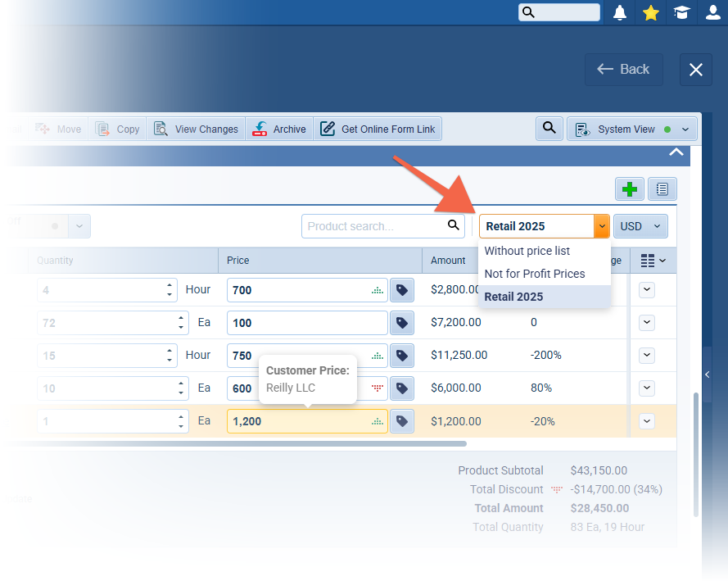This screenshot has width=728, height=581.
Task: Click the price tag icon in the 700 price row
Action: pyautogui.click(x=401, y=290)
